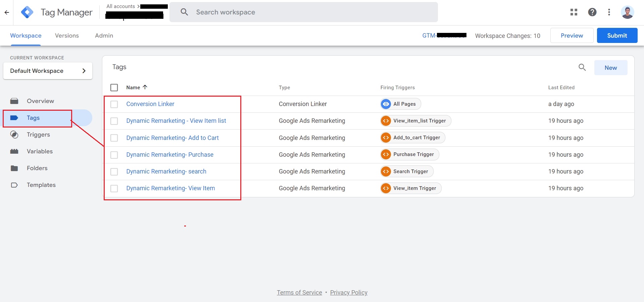Click the View_item_list Trigger orange icon
Viewport: 644px width, 302px height.
pos(386,121)
